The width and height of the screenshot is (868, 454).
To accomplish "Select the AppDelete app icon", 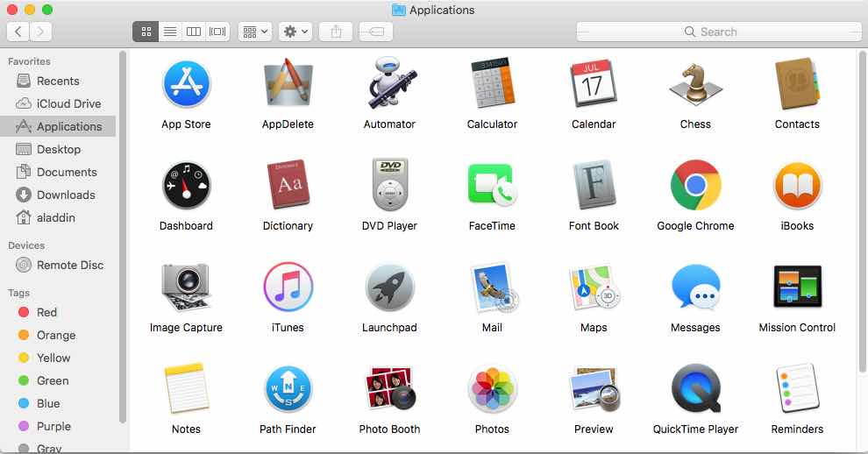I will (x=288, y=84).
